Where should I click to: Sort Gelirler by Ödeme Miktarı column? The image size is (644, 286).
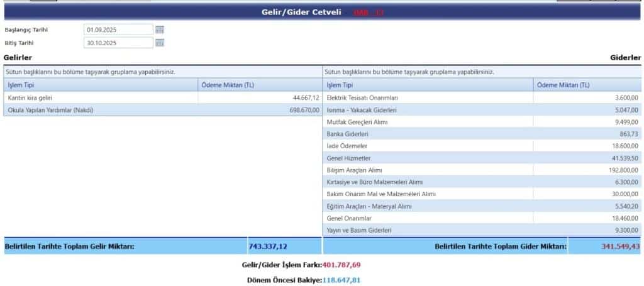pos(260,85)
